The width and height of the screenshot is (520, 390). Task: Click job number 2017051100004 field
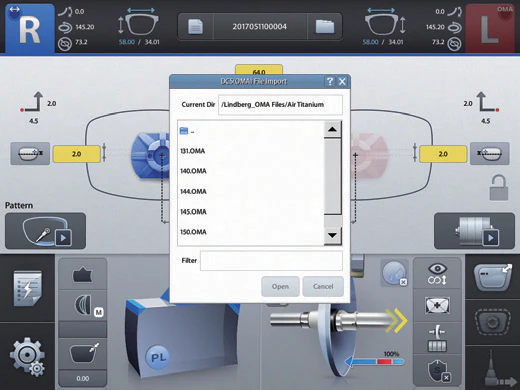260,27
